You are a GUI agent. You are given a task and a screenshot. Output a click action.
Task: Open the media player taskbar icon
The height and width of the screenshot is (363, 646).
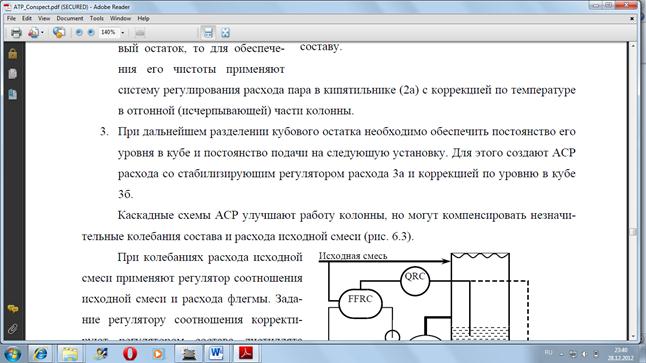(158, 354)
